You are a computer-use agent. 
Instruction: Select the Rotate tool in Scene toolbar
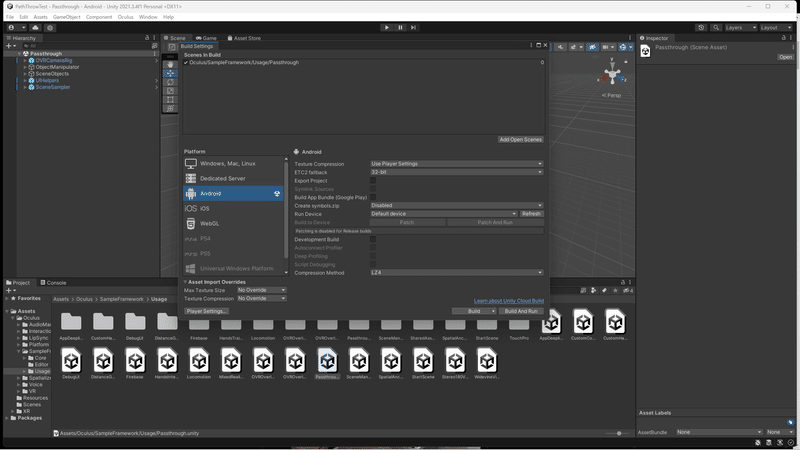pos(170,82)
